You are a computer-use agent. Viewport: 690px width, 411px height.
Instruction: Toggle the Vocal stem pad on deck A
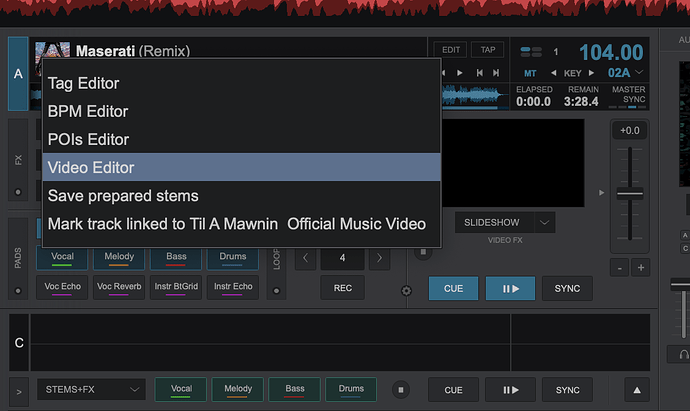pyautogui.click(x=62, y=258)
